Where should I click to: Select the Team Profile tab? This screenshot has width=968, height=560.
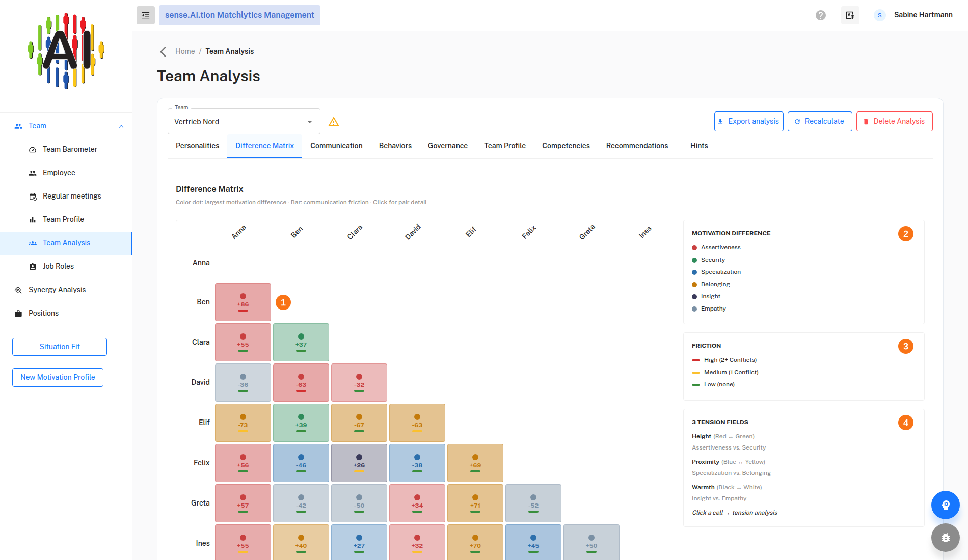[x=505, y=146]
